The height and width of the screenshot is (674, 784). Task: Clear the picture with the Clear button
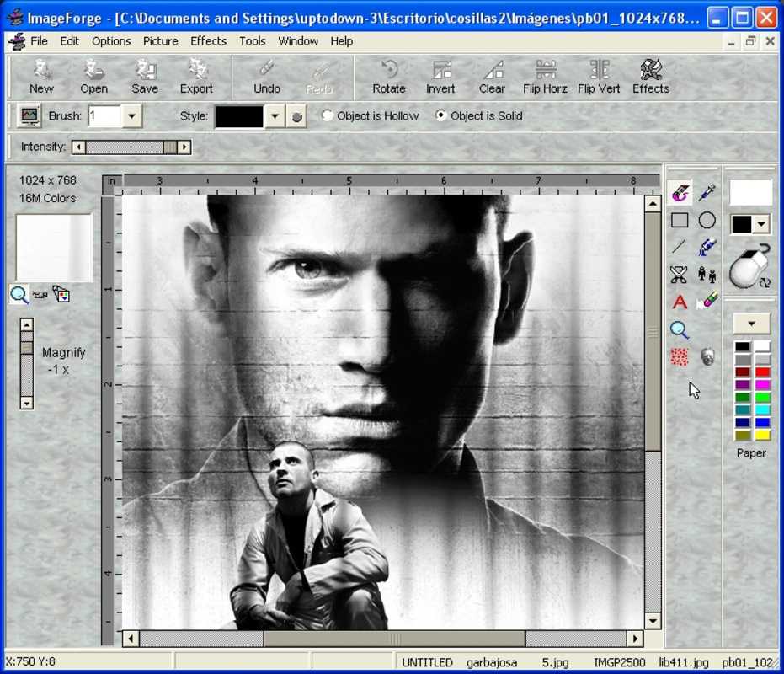492,77
